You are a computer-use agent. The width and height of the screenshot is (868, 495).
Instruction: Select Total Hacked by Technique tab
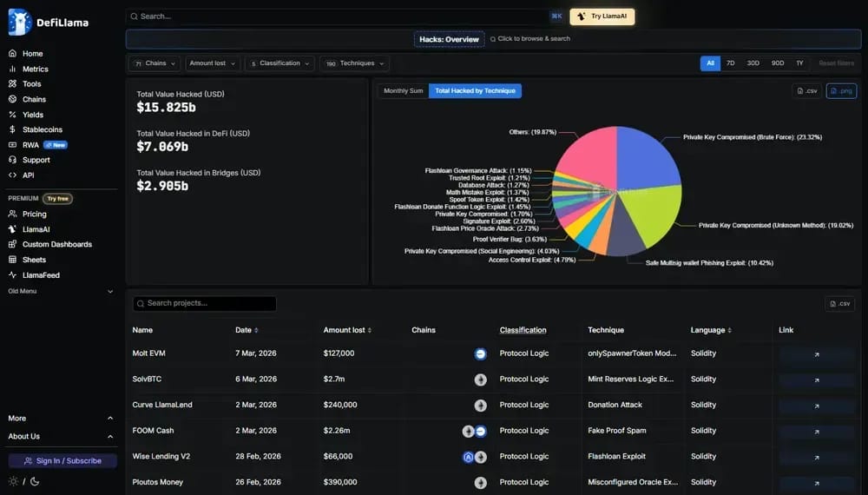pos(475,91)
